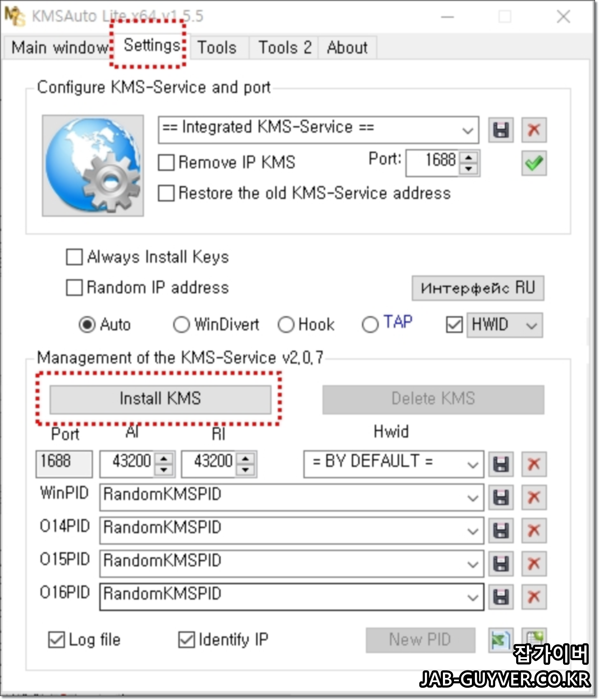The width and height of the screenshot is (599, 700).
Task: Tick Restore the old KMS-Service address
Action: tap(166, 193)
